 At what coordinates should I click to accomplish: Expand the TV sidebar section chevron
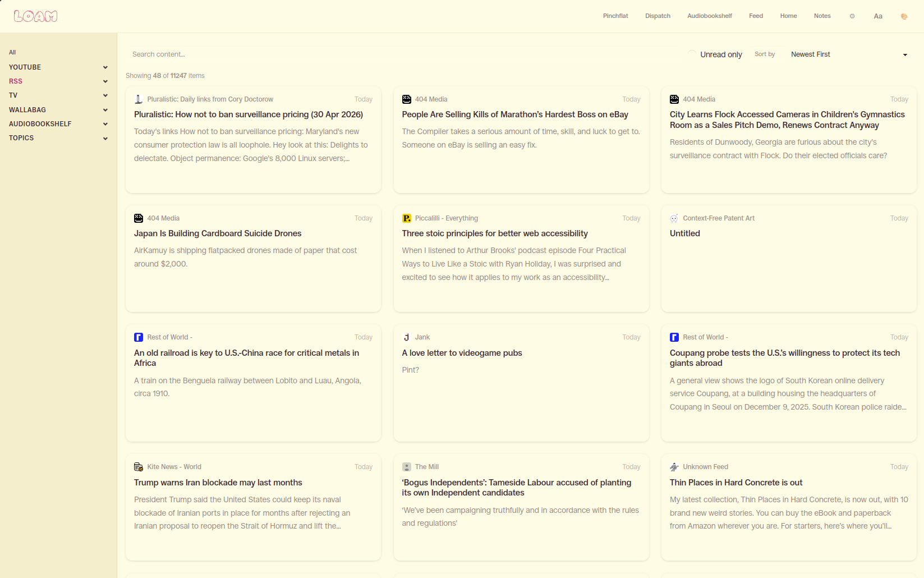coord(105,95)
